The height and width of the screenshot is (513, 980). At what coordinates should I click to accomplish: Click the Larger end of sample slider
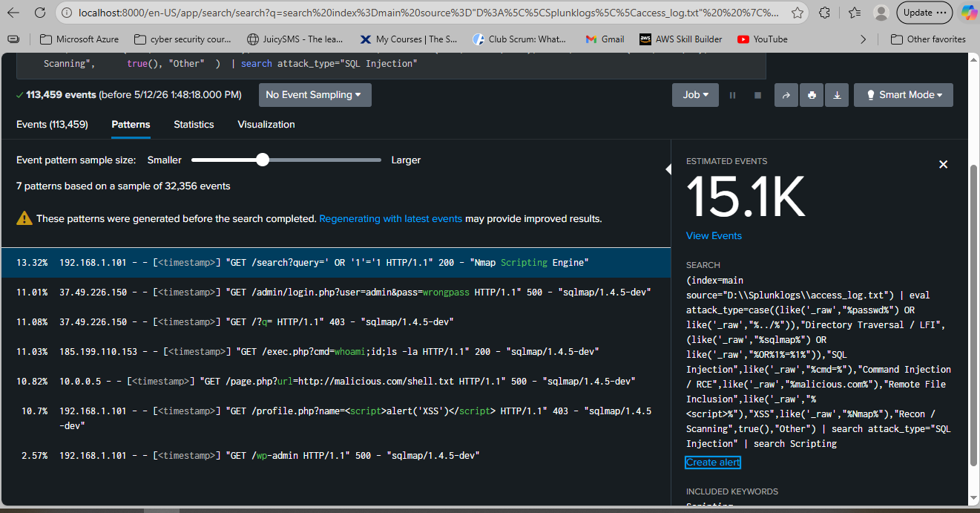tap(406, 160)
